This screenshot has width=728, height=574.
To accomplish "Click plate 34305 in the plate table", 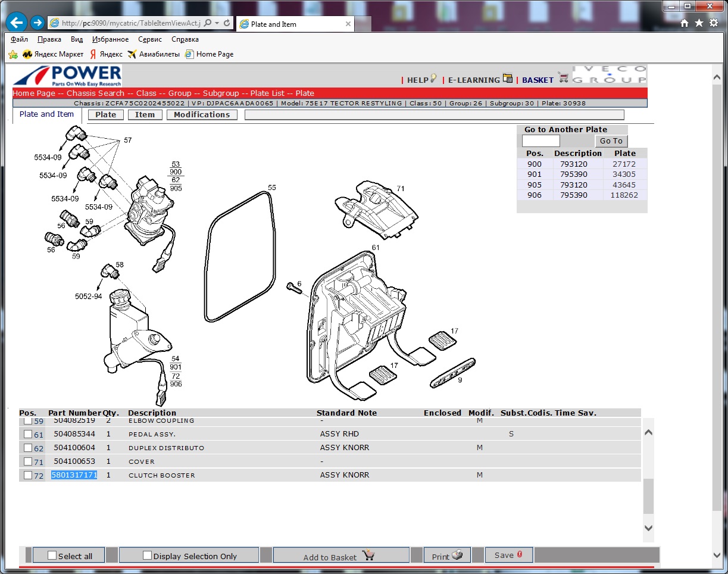I will coord(624,174).
